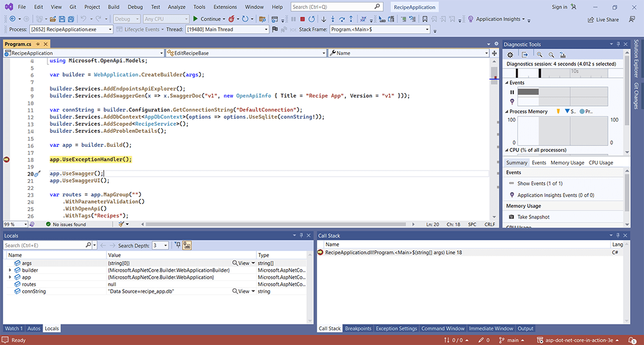Viewport: 644px width, 345px height.
Task: Click the feedback icon beside Live Share
Action: coord(632,19)
